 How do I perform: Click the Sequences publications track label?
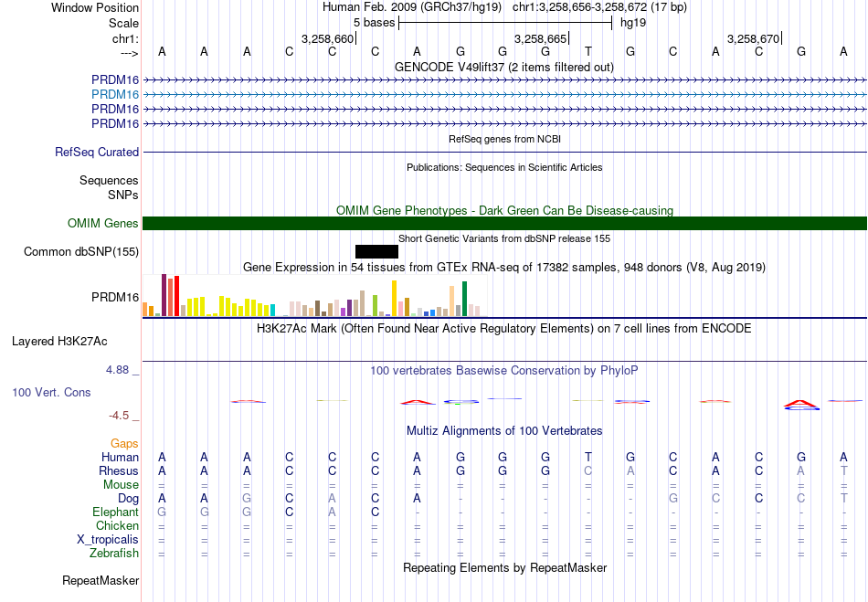109,180
